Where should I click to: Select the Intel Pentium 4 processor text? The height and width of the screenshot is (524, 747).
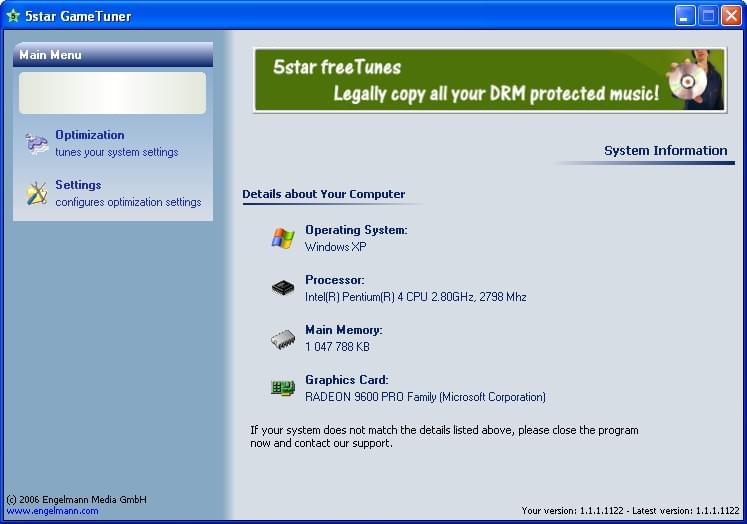click(x=415, y=297)
